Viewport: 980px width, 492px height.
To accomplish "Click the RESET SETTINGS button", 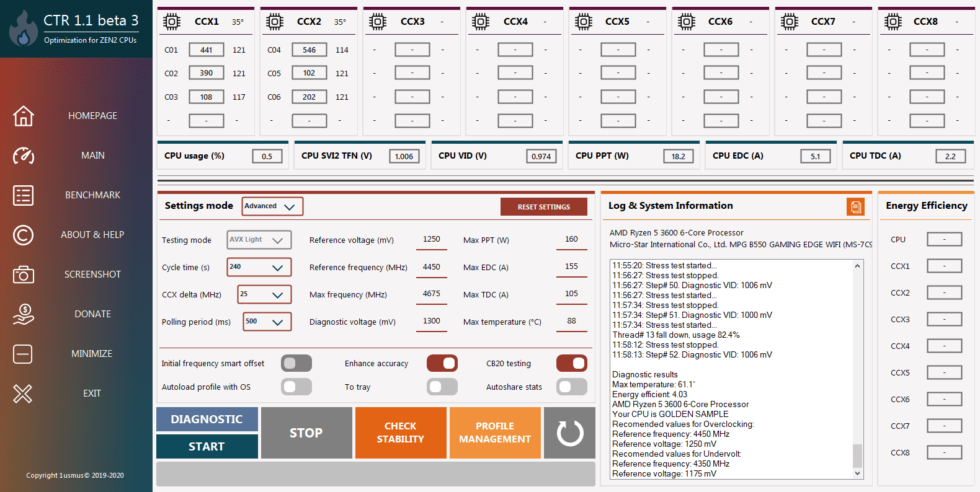I will 544,207.
